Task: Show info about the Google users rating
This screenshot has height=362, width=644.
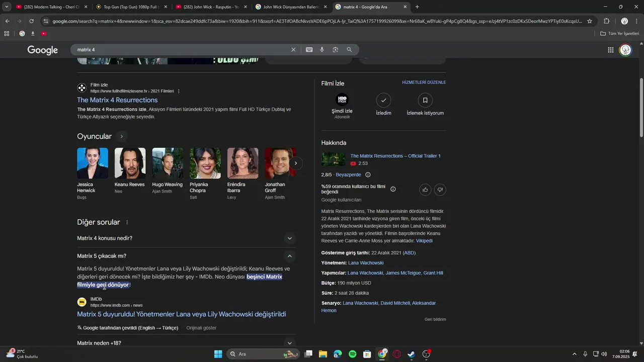Action: [393, 189]
